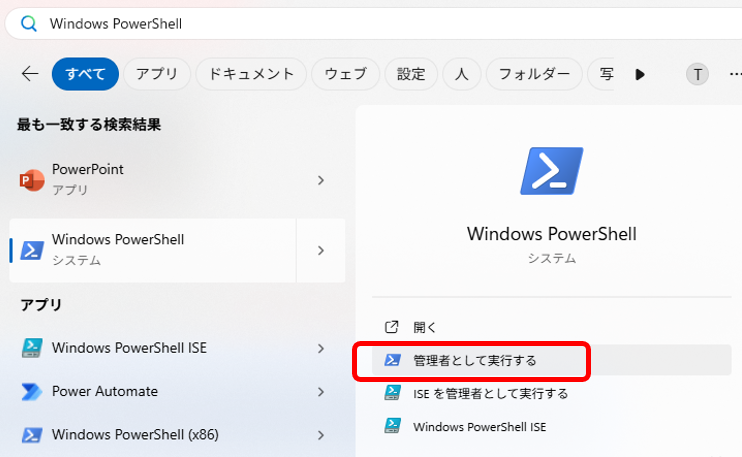Show more filters with the play arrow

[x=640, y=74]
